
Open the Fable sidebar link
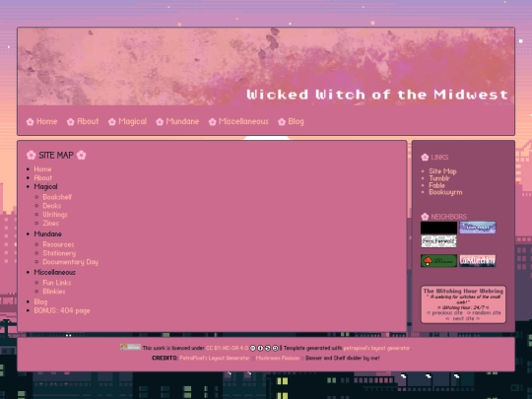(x=437, y=185)
